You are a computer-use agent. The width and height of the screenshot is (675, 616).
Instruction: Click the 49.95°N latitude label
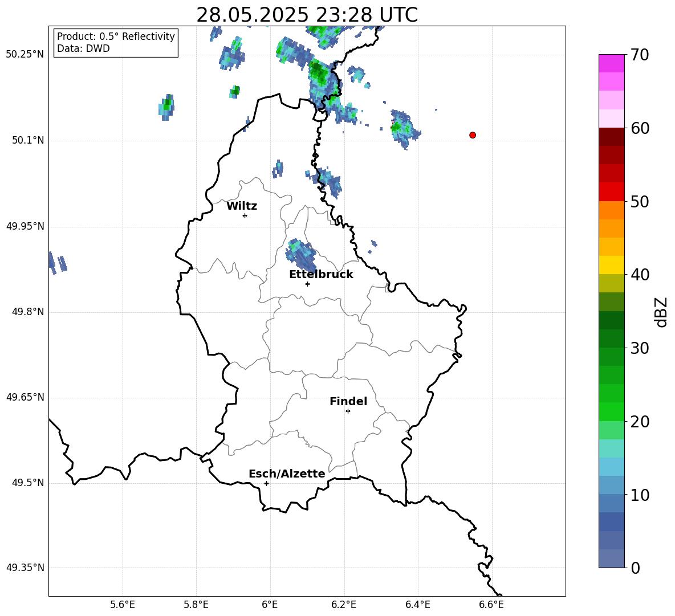click(25, 226)
